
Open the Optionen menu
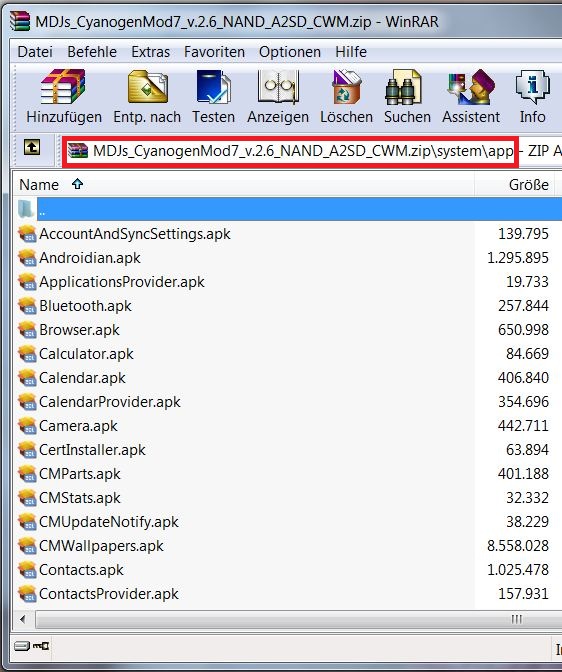[290, 52]
